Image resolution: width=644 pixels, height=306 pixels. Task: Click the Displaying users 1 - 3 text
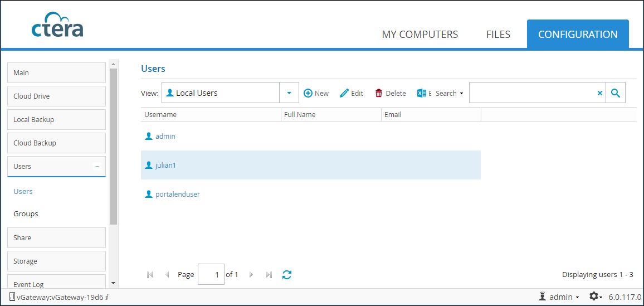point(598,274)
